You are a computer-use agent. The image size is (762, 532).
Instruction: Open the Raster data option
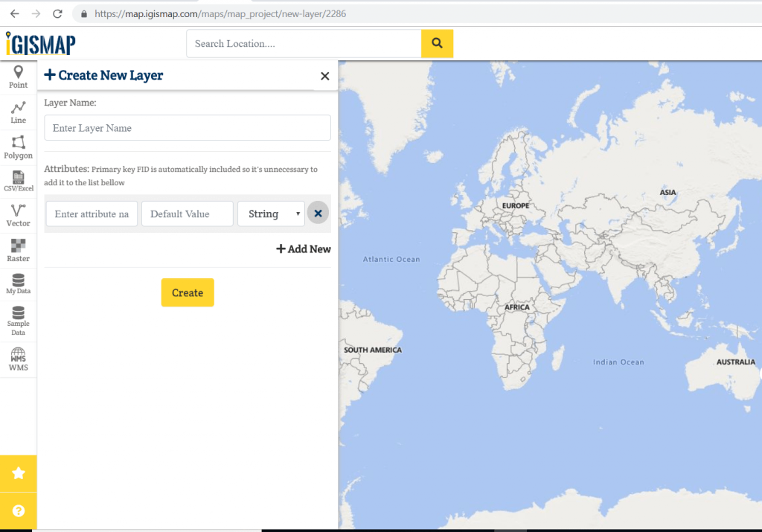[18, 249]
